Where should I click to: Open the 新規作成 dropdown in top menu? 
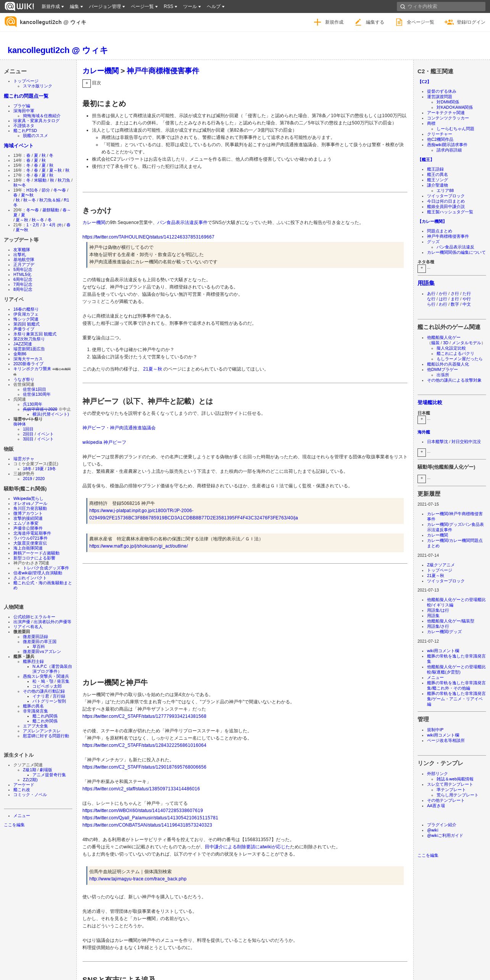click(53, 6)
